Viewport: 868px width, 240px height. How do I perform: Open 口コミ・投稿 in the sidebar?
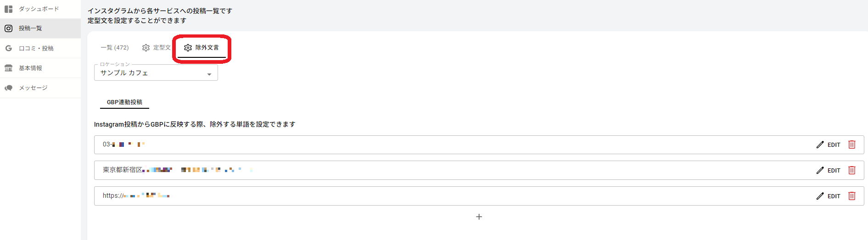36,48
